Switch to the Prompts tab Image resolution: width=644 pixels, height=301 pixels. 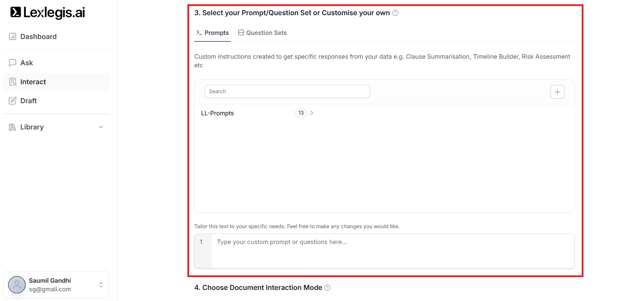pos(212,33)
